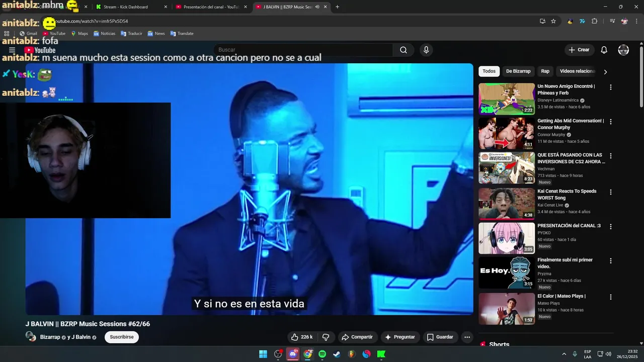The image size is (644, 362).
Task: Open Kick app from taskbar
Action: click(x=381, y=354)
